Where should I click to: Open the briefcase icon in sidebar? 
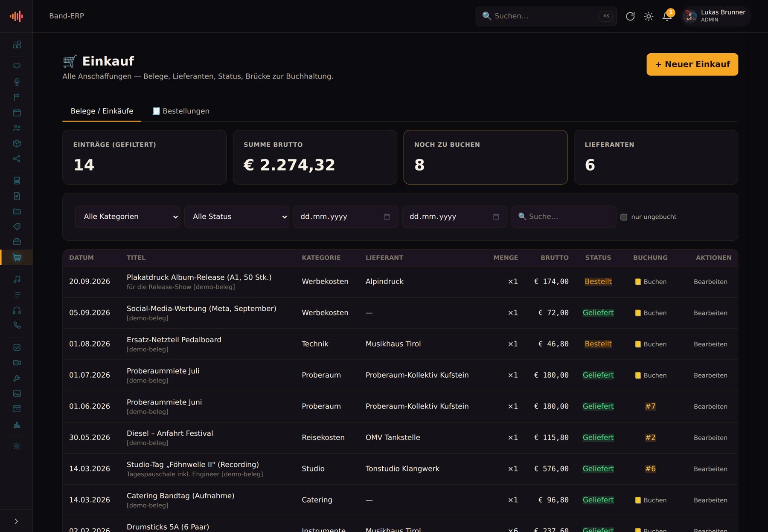(x=17, y=242)
